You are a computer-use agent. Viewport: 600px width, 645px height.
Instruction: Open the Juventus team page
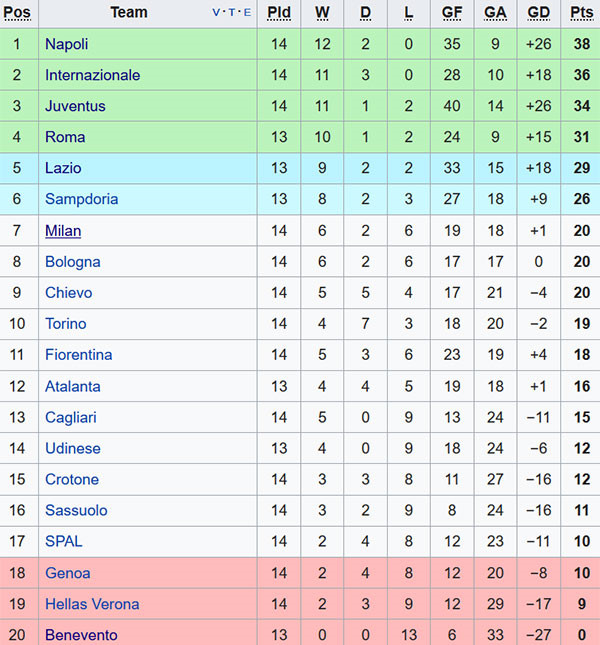click(x=75, y=106)
